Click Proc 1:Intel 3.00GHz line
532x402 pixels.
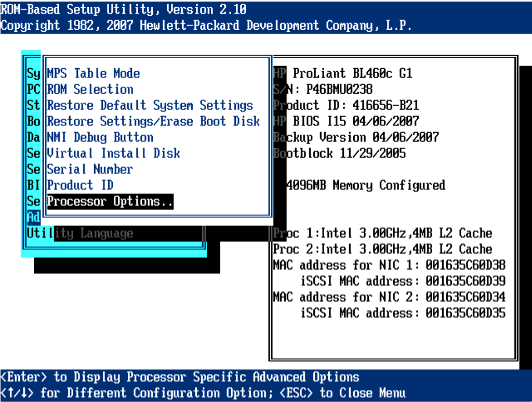pyautogui.click(x=383, y=234)
